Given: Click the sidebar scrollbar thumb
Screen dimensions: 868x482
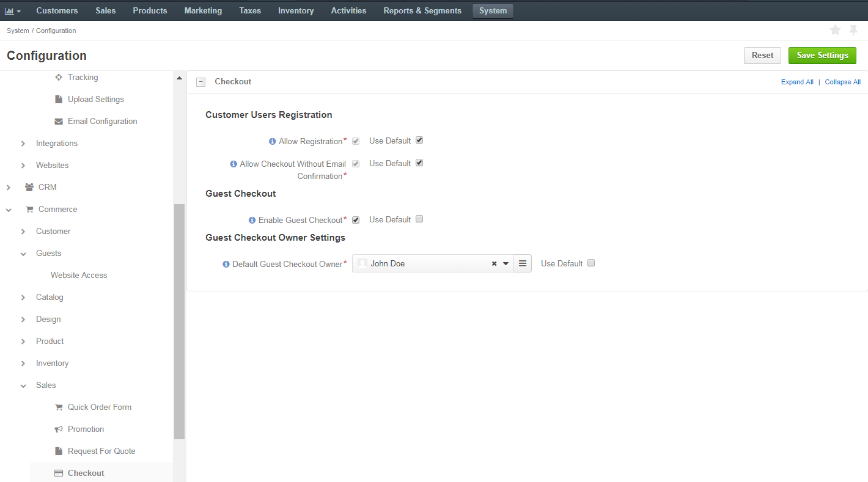Looking at the screenshot, I should (179, 321).
